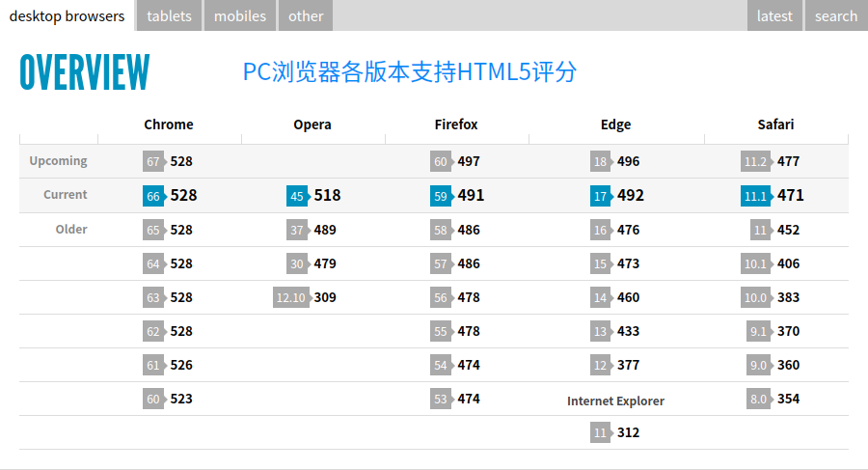This screenshot has height=470, width=868.
Task: Click the current Edge score 492
Action: 631,195
